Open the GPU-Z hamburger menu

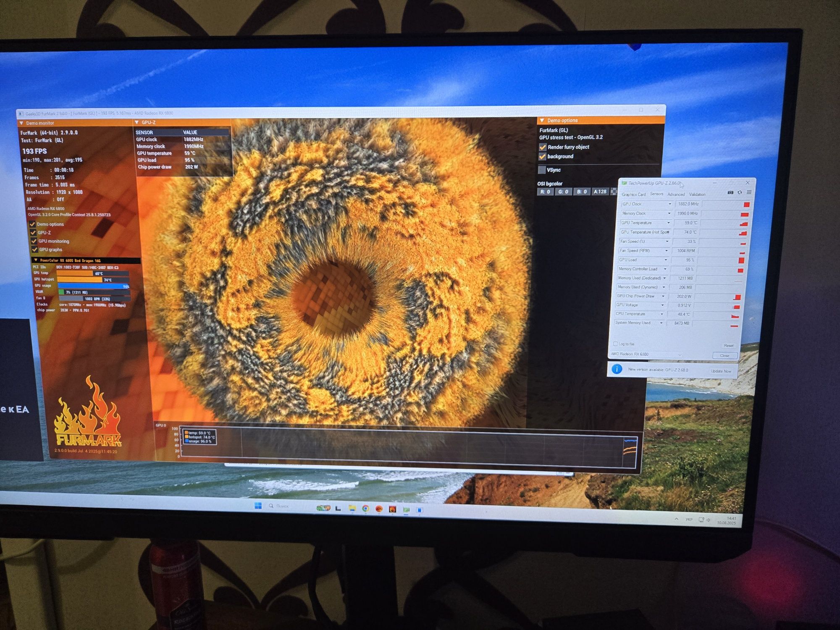tap(749, 192)
